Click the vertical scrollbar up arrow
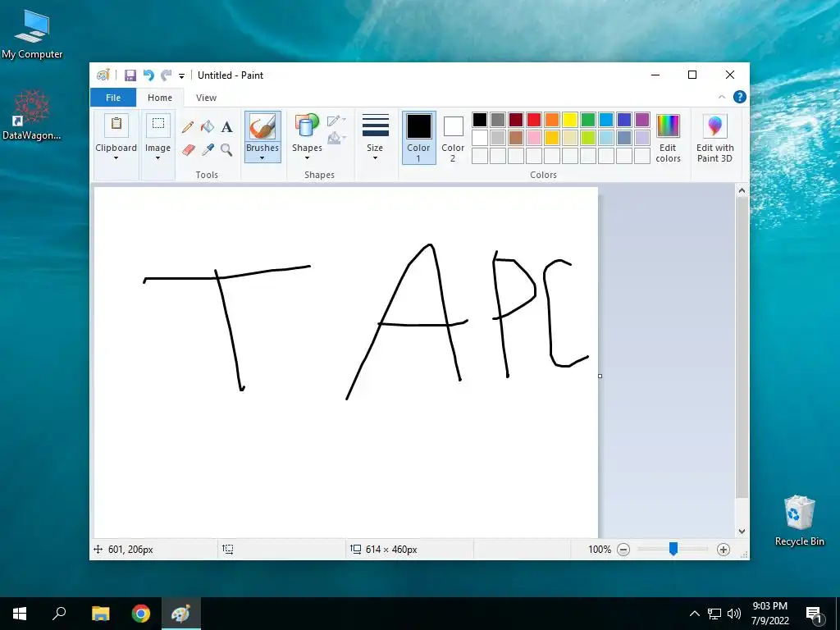Screen dimensions: 840x630 tap(742, 190)
